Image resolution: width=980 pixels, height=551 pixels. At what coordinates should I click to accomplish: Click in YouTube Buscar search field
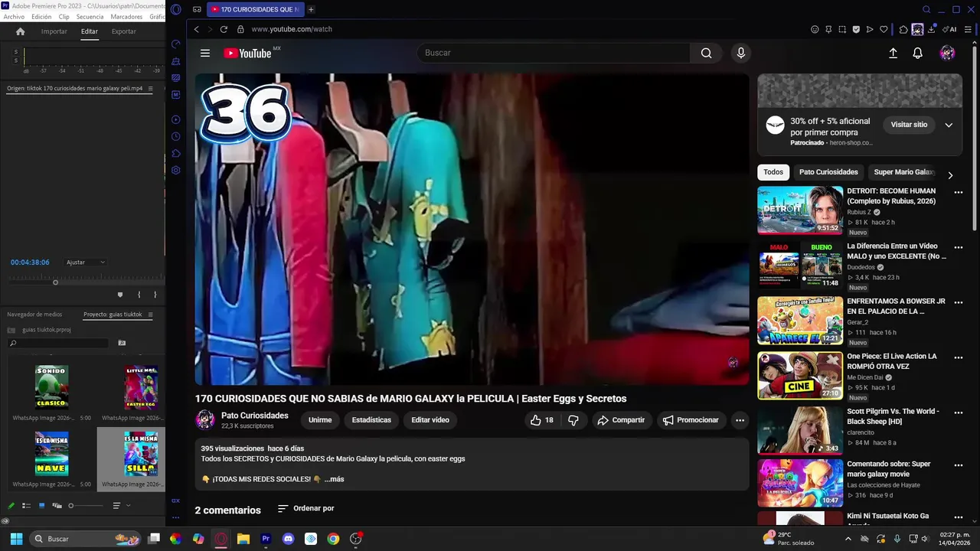pyautogui.click(x=554, y=53)
